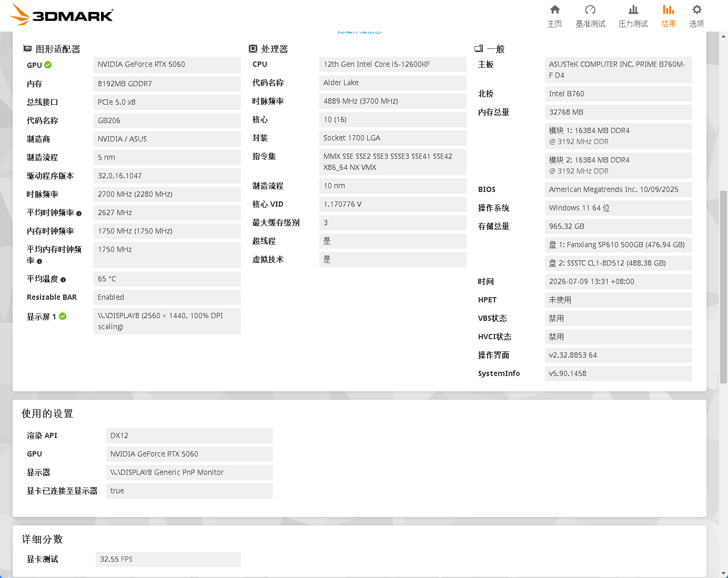Select the 1.170776 V core VID value
This screenshot has height=578, width=728.
click(x=393, y=204)
